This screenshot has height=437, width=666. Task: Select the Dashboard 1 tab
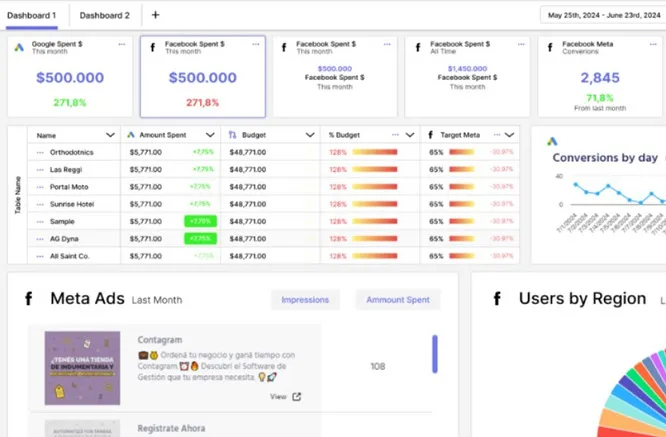[31, 15]
